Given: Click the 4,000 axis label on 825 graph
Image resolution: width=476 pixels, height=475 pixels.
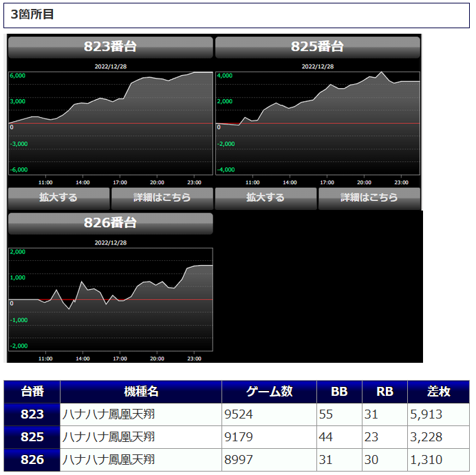Looking at the screenshot, I should pos(225,76).
